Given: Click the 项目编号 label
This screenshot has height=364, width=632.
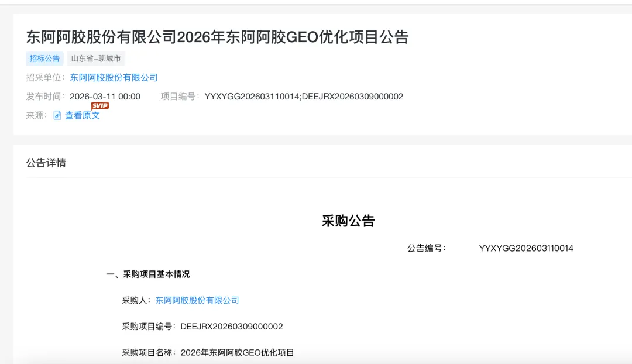Looking at the screenshot, I should pyautogui.click(x=180, y=97).
